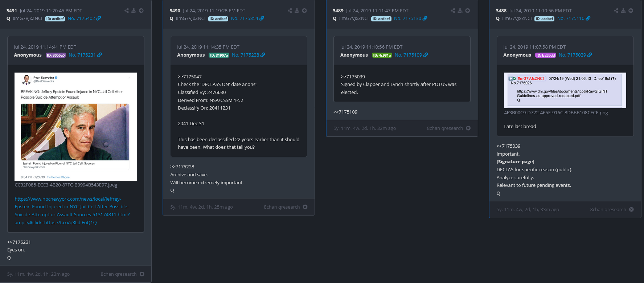Copy link icon next to No. 7175402
Screen dimensions: 644x283
point(99,18)
